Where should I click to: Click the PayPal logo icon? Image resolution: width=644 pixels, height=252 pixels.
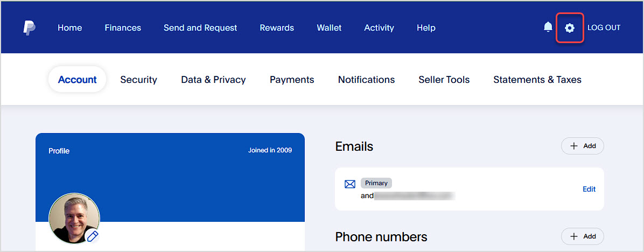[x=29, y=28]
